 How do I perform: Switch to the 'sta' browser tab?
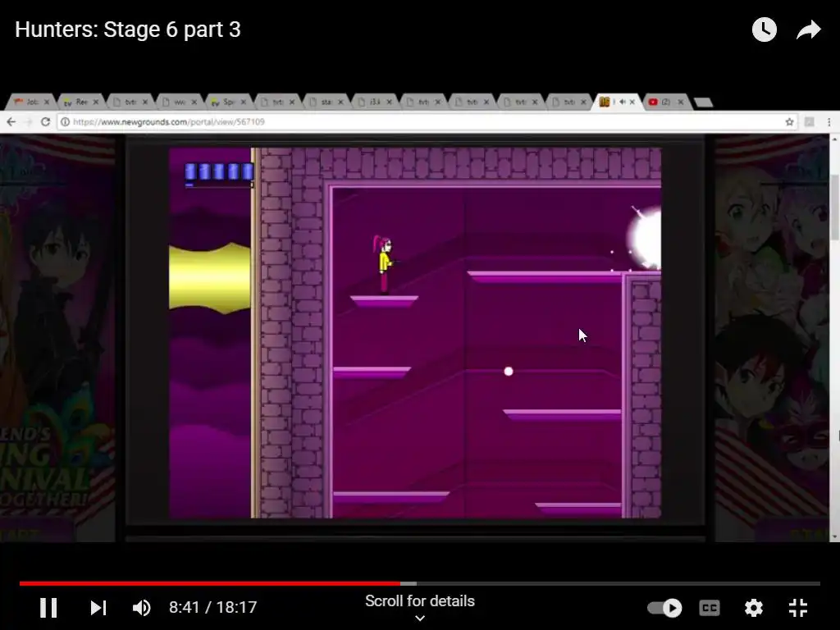tap(326, 101)
